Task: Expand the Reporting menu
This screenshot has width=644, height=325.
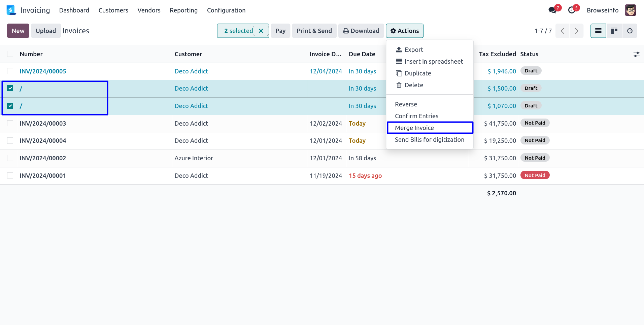Action: 183,10
